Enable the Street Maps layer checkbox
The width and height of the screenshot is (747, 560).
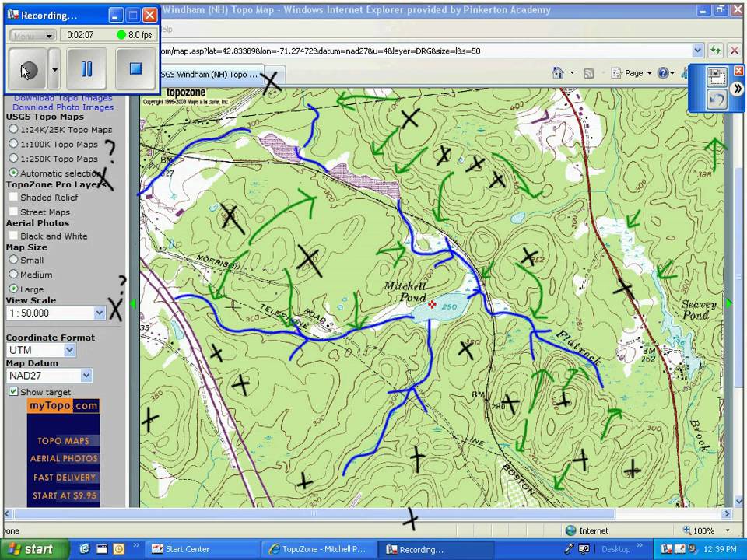click(x=13, y=212)
